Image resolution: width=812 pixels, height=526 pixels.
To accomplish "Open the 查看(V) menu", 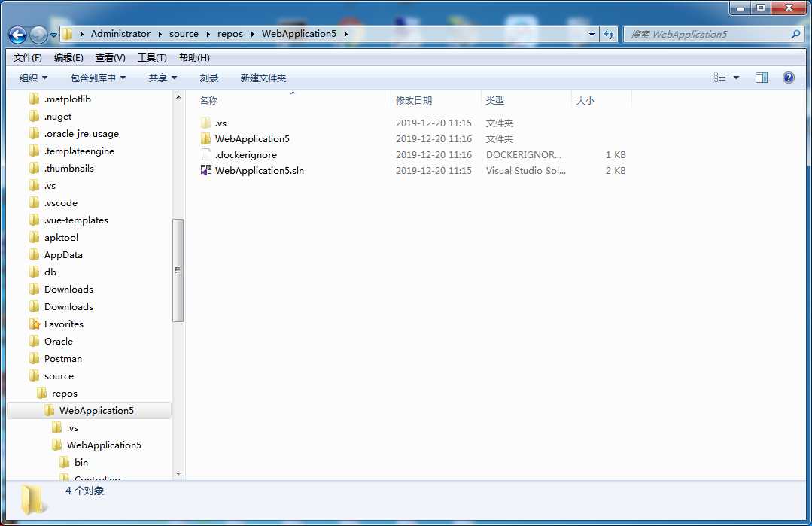I will coord(111,57).
